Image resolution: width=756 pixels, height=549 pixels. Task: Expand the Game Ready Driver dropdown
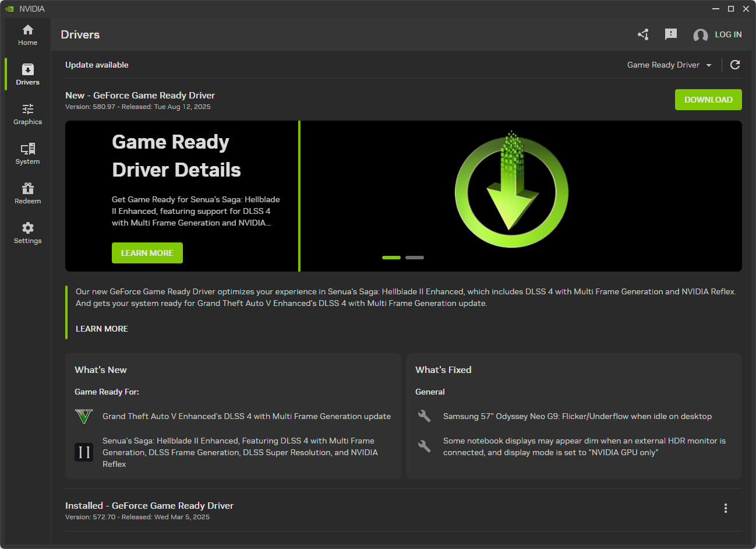tap(669, 65)
